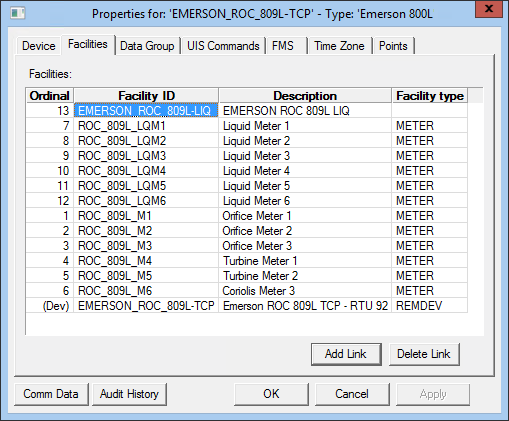Click the 'Orifice Meter 1' description

[305, 216]
